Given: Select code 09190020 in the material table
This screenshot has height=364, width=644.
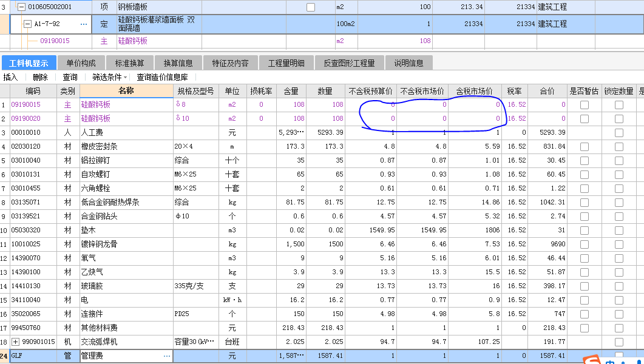Looking at the screenshot, I should pos(26,118).
